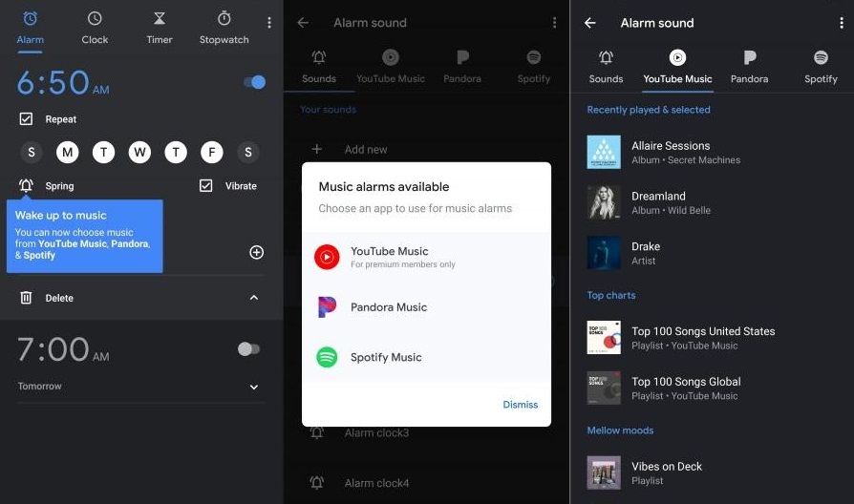This screenshot has width=854, height=504.
Task: Select Top 100 Songs Global playlist
Action: click(712, 388)
